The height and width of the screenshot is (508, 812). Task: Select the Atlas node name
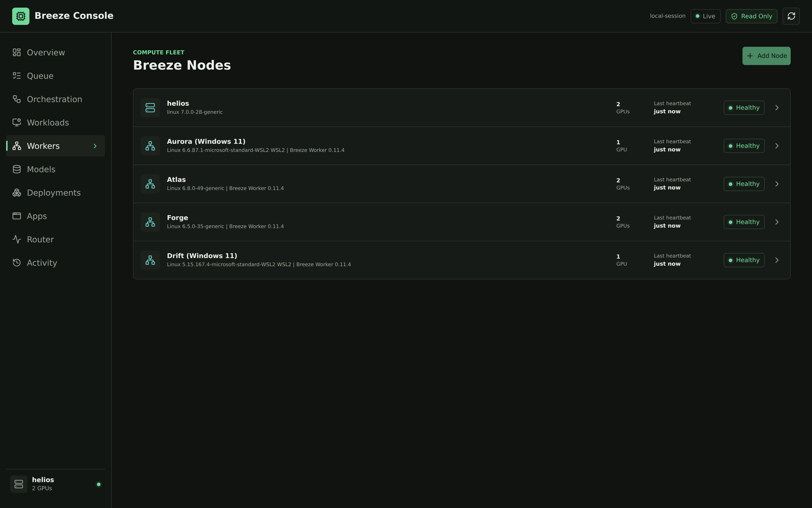(176, 179)
